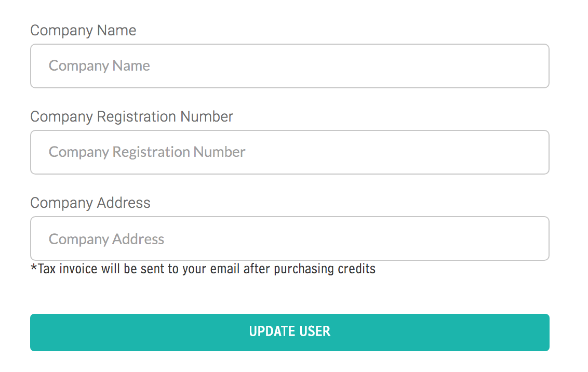Click the 'Company Address' placeholder inside field
This screenshot has height=372, width=588.
[106, 239]
